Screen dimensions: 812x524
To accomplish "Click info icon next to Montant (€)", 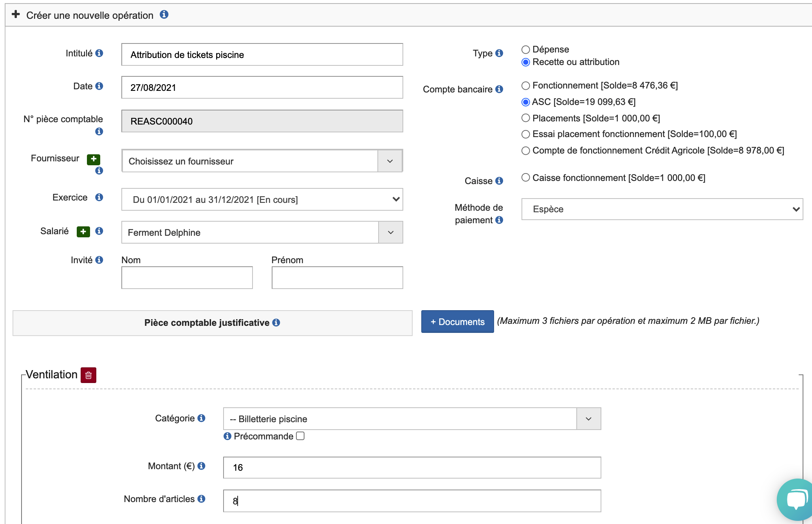I will (202, 466).
